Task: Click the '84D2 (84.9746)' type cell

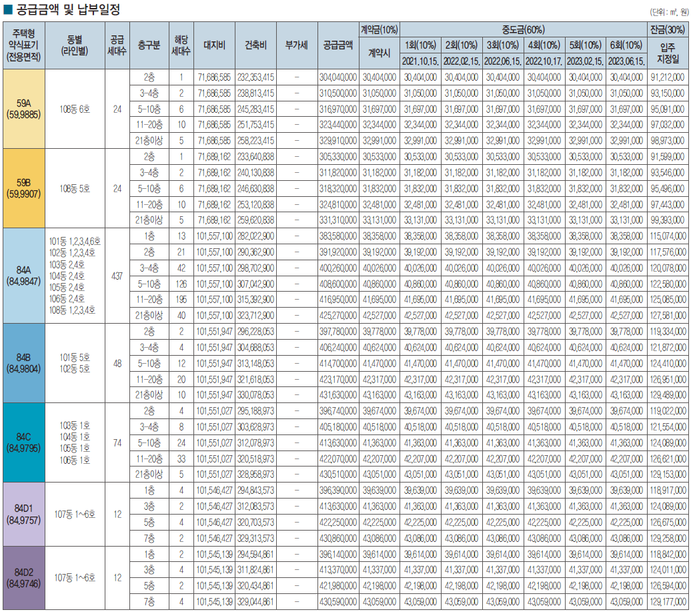Action: point(24,578)
